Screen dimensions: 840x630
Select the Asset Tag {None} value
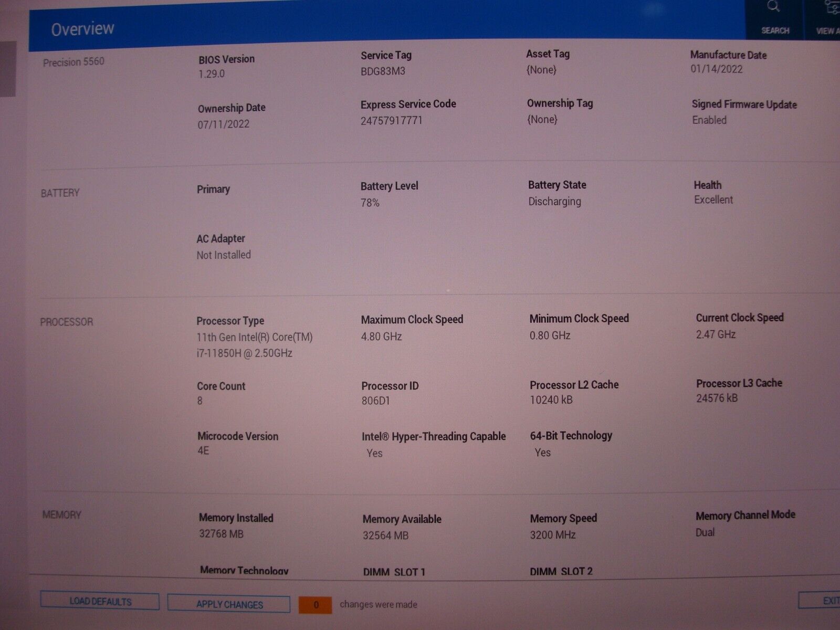click(x=541, y=69)
